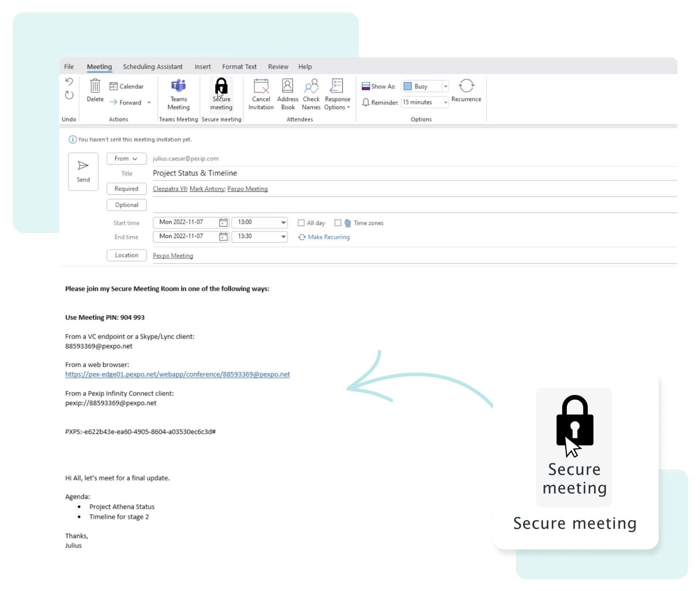Open the Show As Busy dropdown
The height and width of the screenshot is (591, 700).
tap(445, 86)
